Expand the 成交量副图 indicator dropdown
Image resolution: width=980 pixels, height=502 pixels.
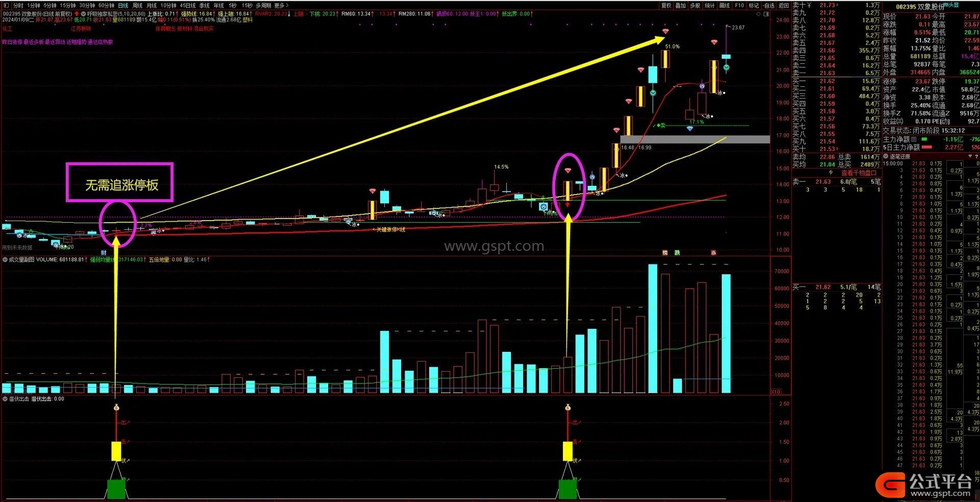pyautogui.click(x=5, y=259)
